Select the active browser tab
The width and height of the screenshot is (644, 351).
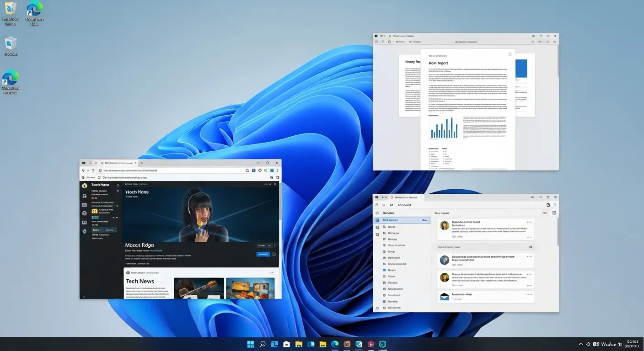pos(118,163)
